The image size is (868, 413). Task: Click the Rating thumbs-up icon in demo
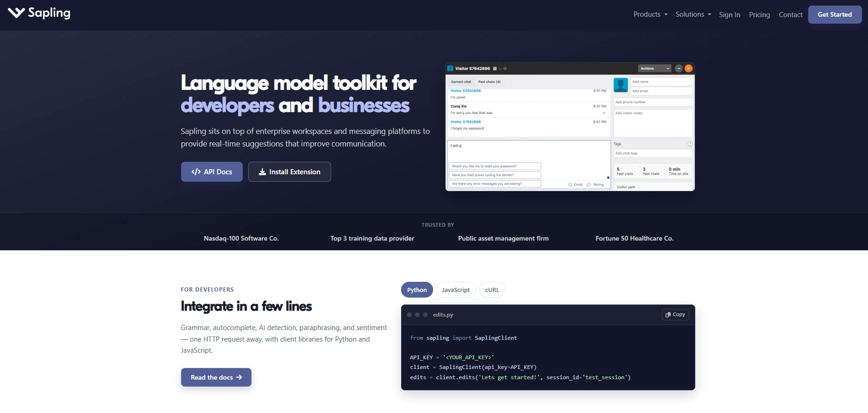pos(589,184)
